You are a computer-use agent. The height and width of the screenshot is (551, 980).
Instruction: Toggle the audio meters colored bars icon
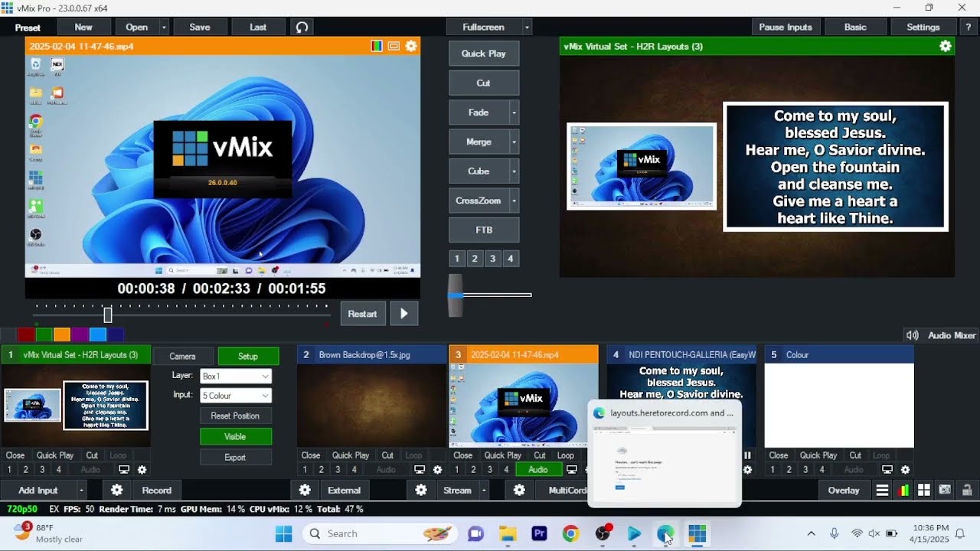coord(903,491)
